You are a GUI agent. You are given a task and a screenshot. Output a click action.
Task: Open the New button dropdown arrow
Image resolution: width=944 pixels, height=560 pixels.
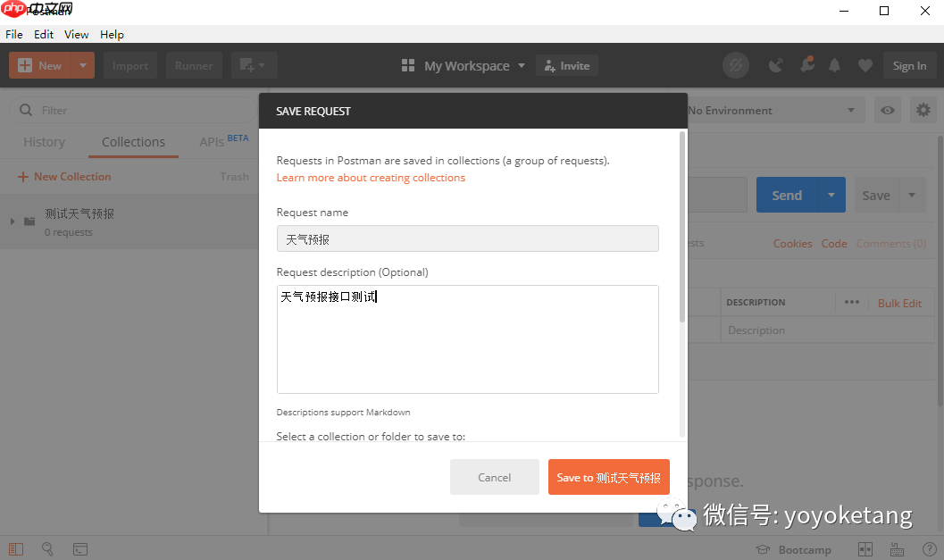[83, 65]
